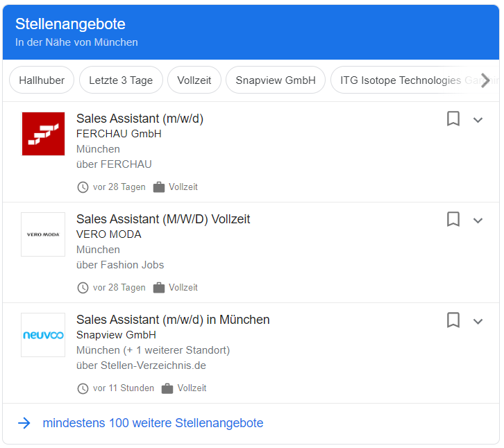This screenshot has height=448, width=504.
Task: Click the über FERCHAU source text
Action: 114,164
